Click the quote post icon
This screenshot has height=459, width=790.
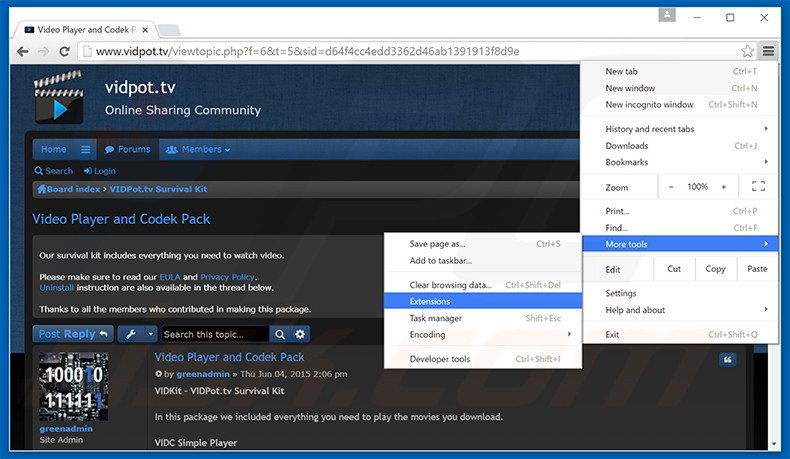click(x=728, y=360)
